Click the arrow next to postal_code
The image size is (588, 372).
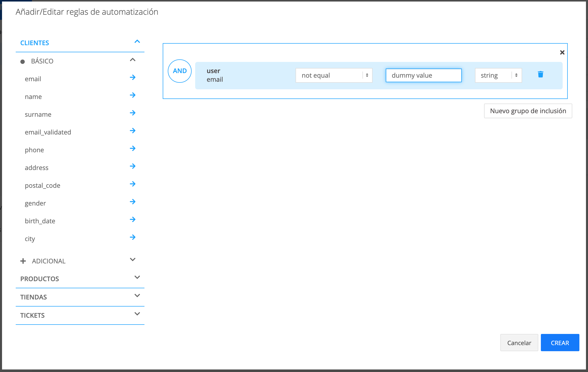[133, 184]
